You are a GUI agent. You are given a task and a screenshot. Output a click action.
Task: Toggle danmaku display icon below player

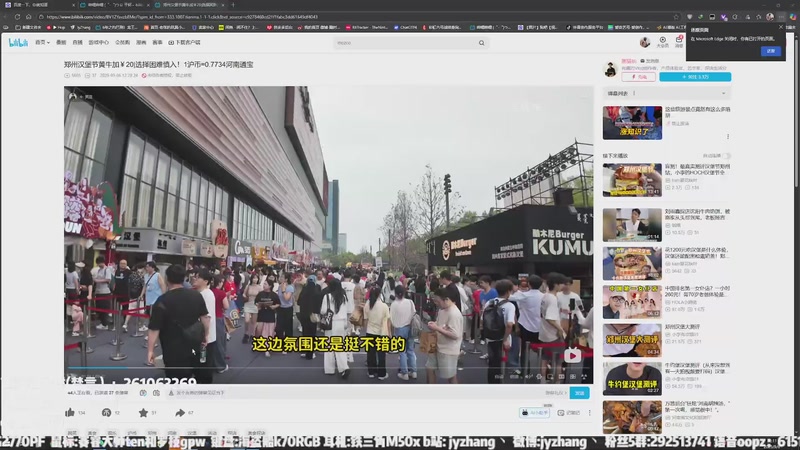[143, 393]
